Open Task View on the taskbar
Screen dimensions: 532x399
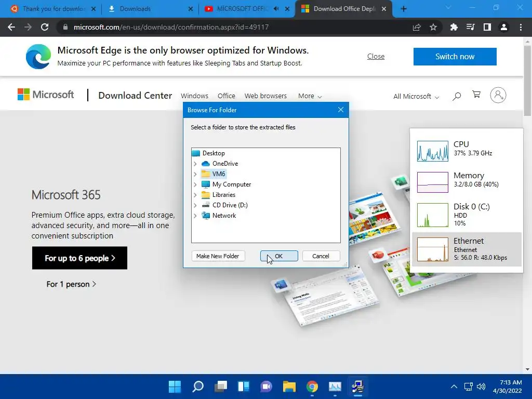(x=221, y=387)
